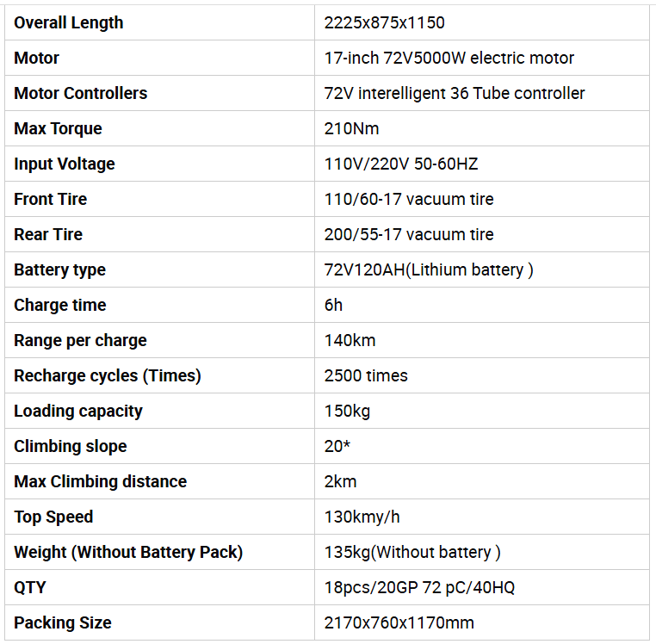This screenshot has height=644, width=656.
Task: Select the Motor Controllers label
Action: pyautogui.click(x=81, y=94)
